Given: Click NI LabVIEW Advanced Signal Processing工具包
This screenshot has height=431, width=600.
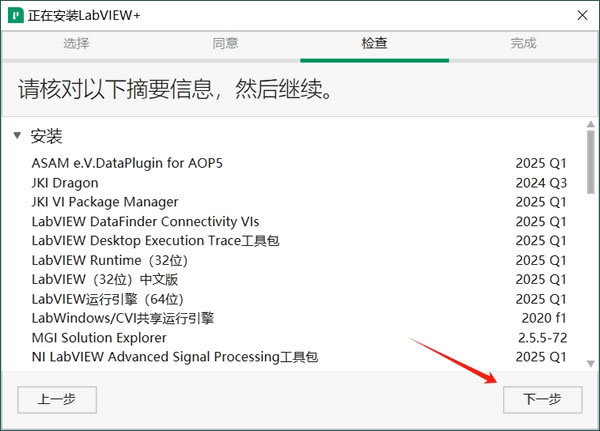Looking at the screenshot, I should [174, 357].
